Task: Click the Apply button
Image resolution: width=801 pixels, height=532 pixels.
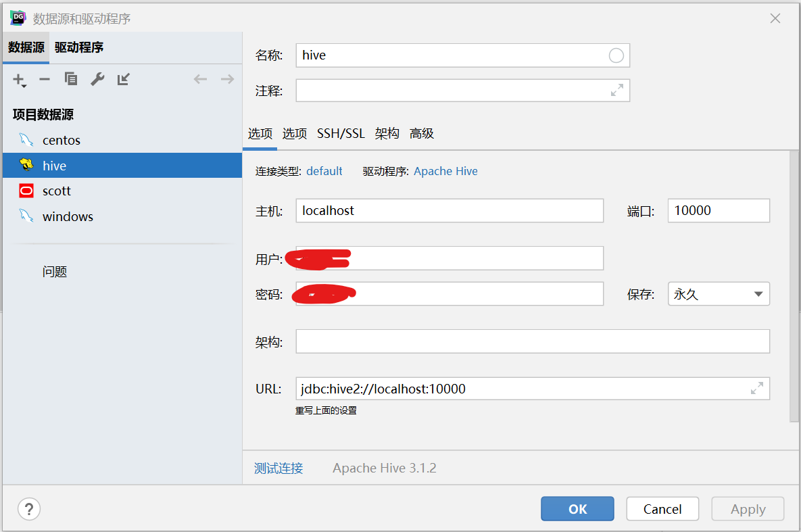Action: [x=748, y=509]
